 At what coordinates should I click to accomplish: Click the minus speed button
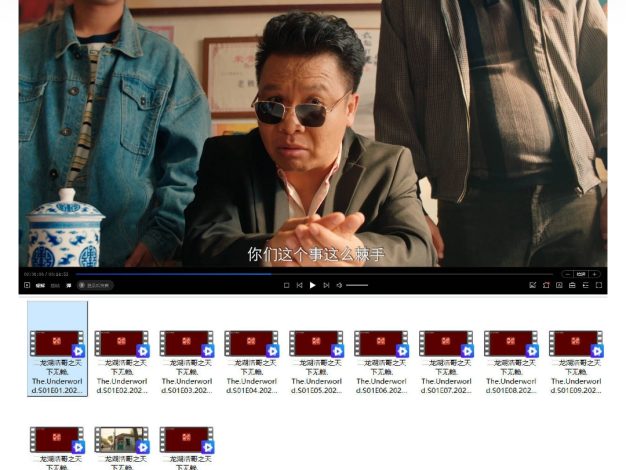point(568,274)
